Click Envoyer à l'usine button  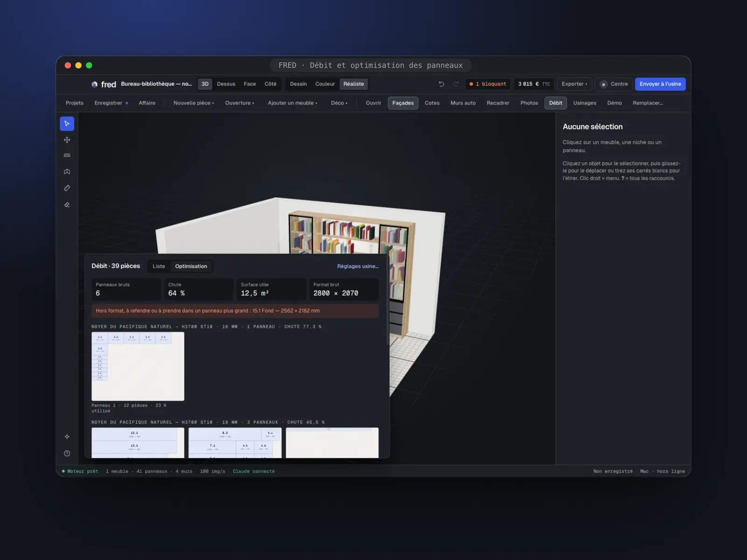(660, 84)
